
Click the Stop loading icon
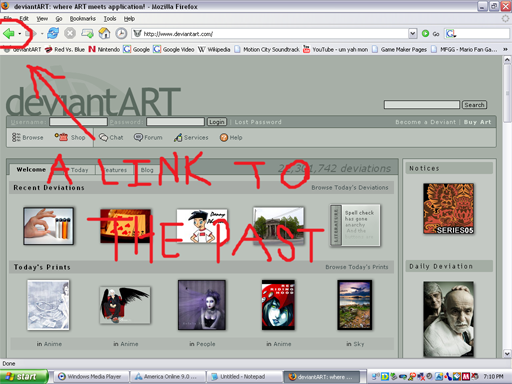(x=70, y=33)
